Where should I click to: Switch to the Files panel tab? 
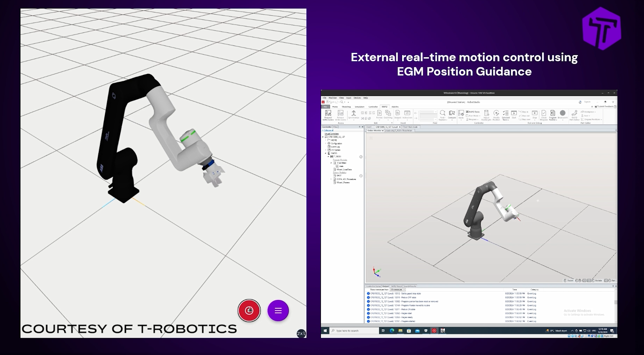[335, 127]
